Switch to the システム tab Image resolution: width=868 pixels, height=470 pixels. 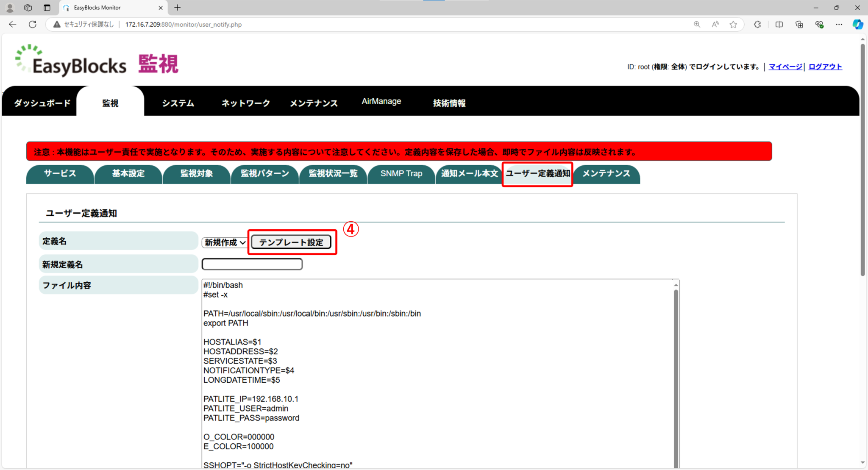(x=177, y=103)
